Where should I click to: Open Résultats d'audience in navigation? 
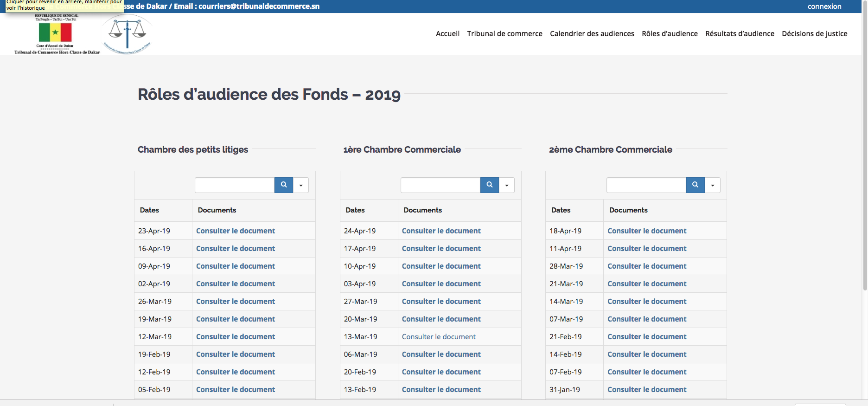point(740,34)
